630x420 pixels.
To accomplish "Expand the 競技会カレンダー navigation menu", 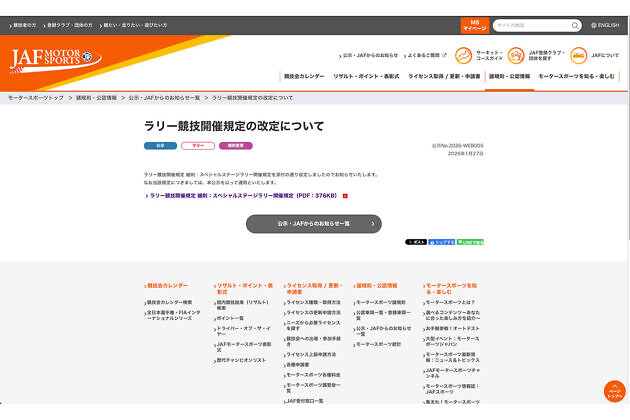I will pyautogui.click(x=304, y=76).
